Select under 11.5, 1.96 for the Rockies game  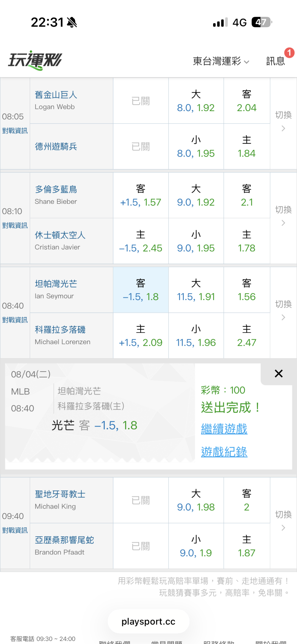196,336
